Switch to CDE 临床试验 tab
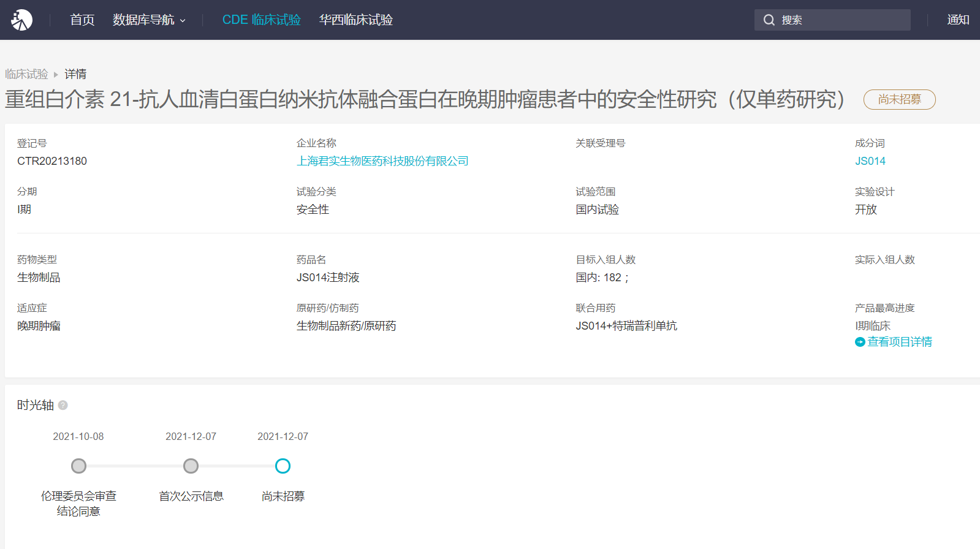 pyautogui.click(x=261, y=20)
